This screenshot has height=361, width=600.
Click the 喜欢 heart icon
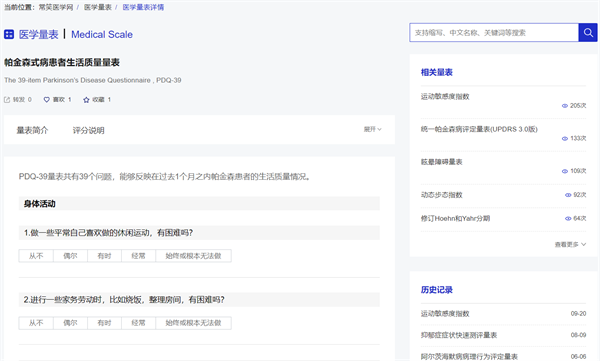[46, 100]
